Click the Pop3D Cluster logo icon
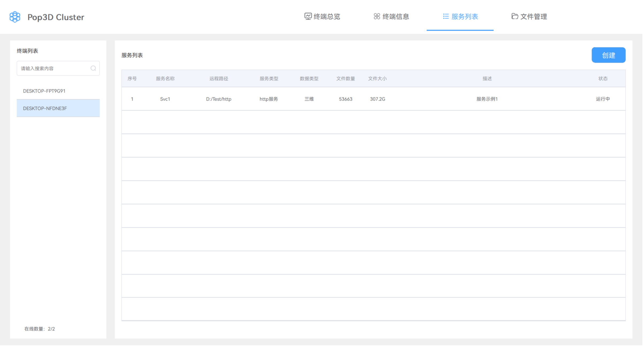 [x=15, y=17]
